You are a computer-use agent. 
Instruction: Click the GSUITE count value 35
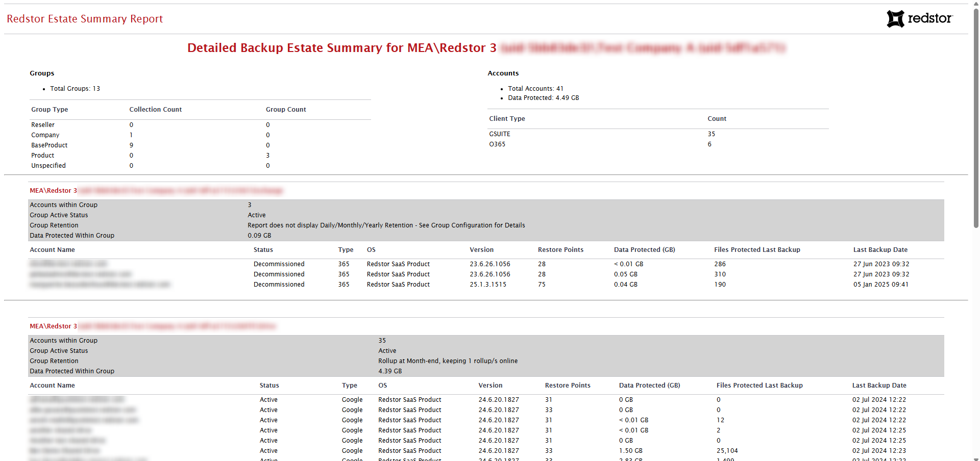click(711, 134)
